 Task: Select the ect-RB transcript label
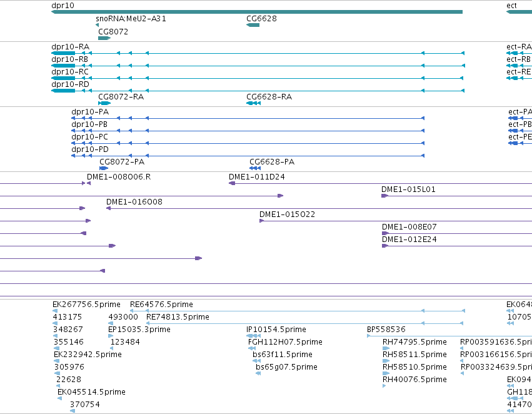519,59
